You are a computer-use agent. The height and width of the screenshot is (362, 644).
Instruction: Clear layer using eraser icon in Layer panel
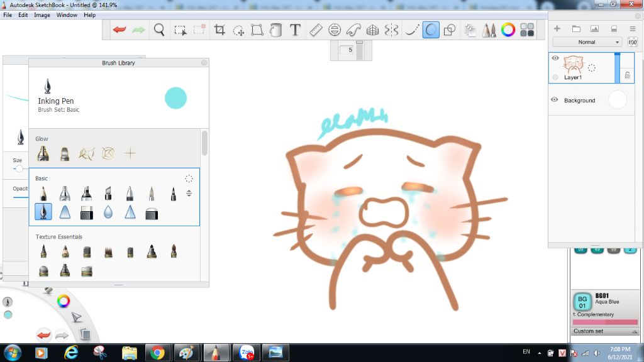pyautogui.click(x=614, y=29)
